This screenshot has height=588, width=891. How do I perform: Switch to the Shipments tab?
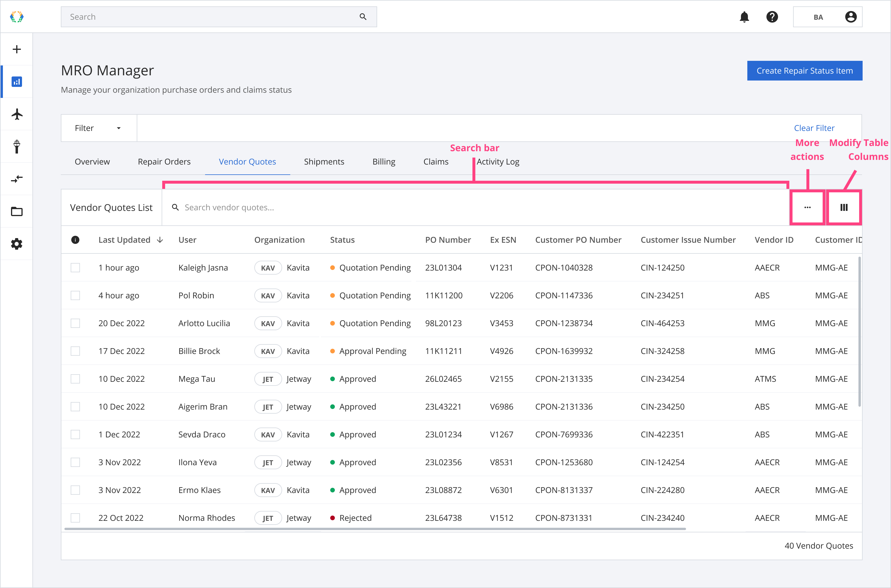pos(324,162)
